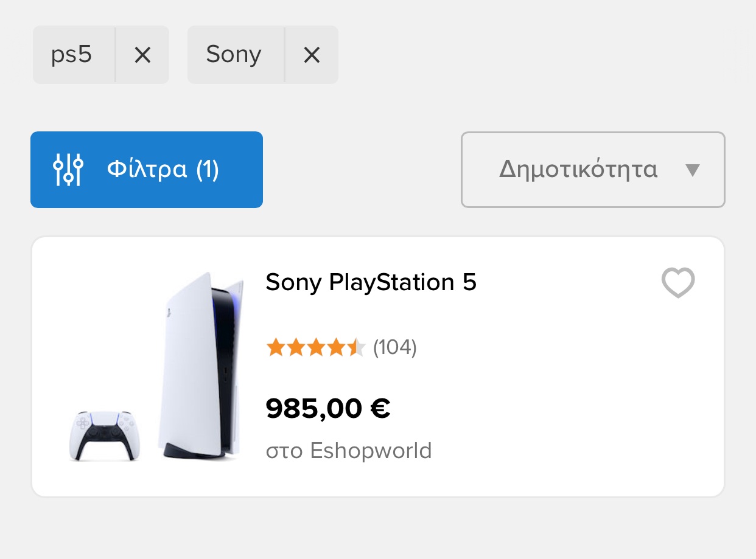The width and height of the screenshot is (756, 559).
Task: Remove the Sony brand filter tag
Action: click(312, 55)
